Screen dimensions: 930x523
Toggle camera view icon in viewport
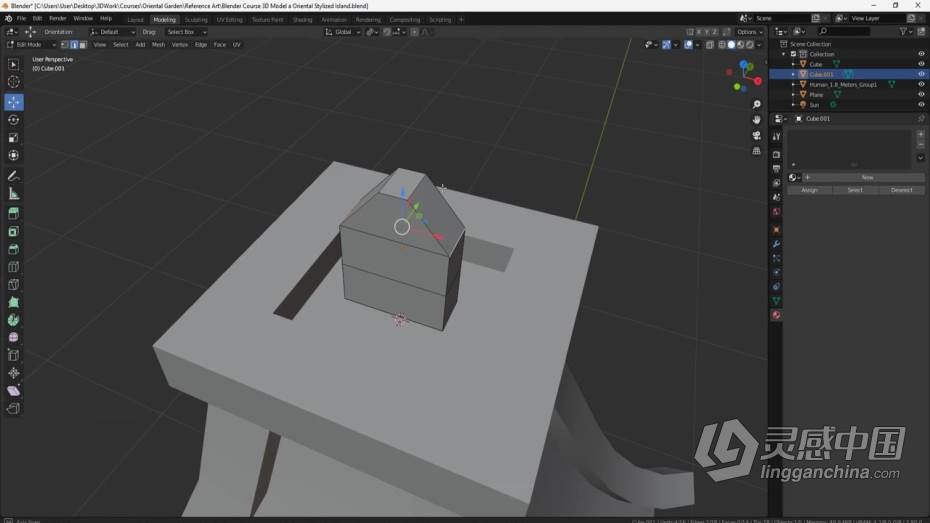[756, 135]
